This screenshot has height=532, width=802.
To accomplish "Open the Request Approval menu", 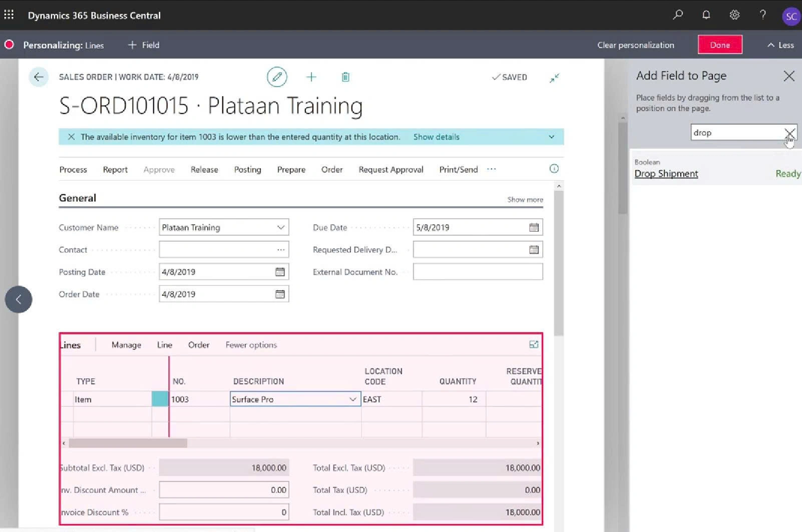I will coord(391,170).
